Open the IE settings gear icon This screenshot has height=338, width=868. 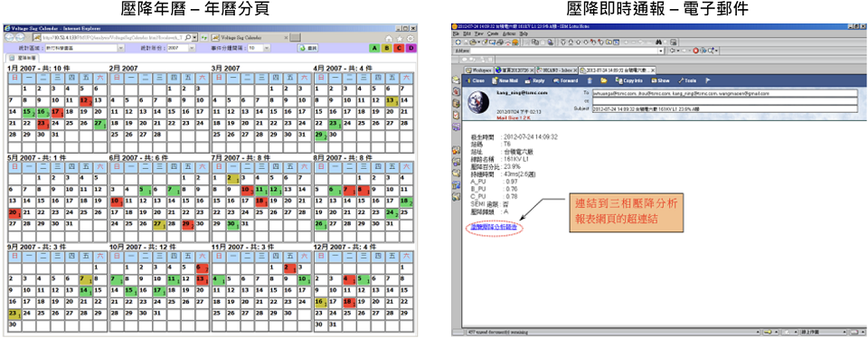(410, 39)
